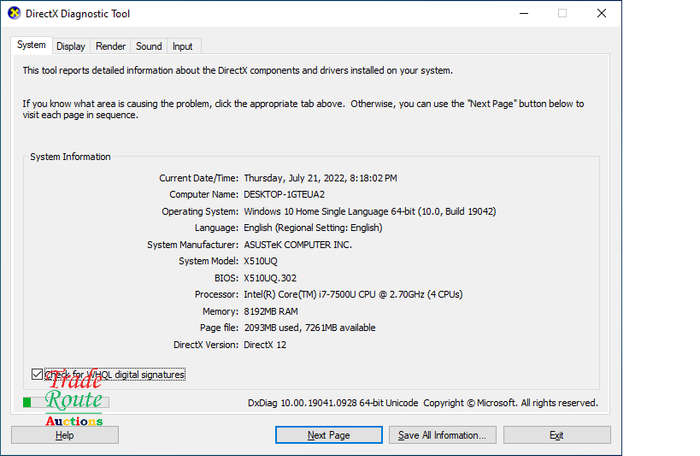Switch to the Display tab
Viewport: 700px width, 456px height.
tap(71, 46)
